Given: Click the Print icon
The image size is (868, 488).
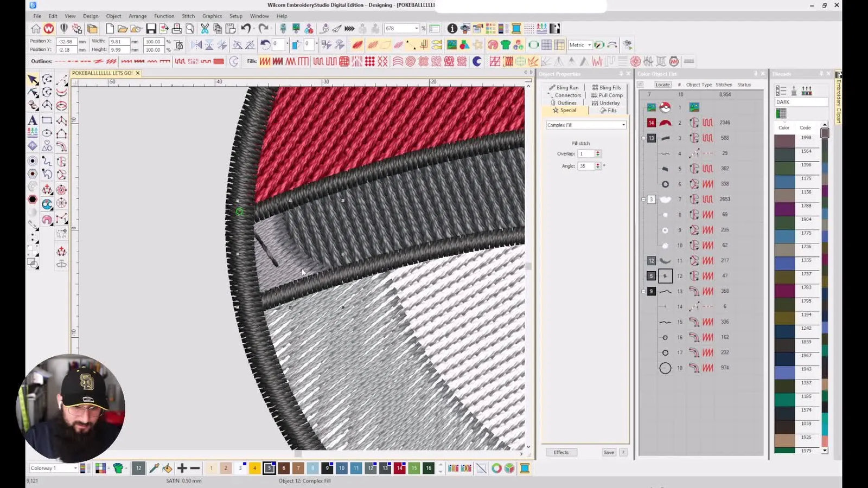Looking at the screenshot, I should point(177,29).
